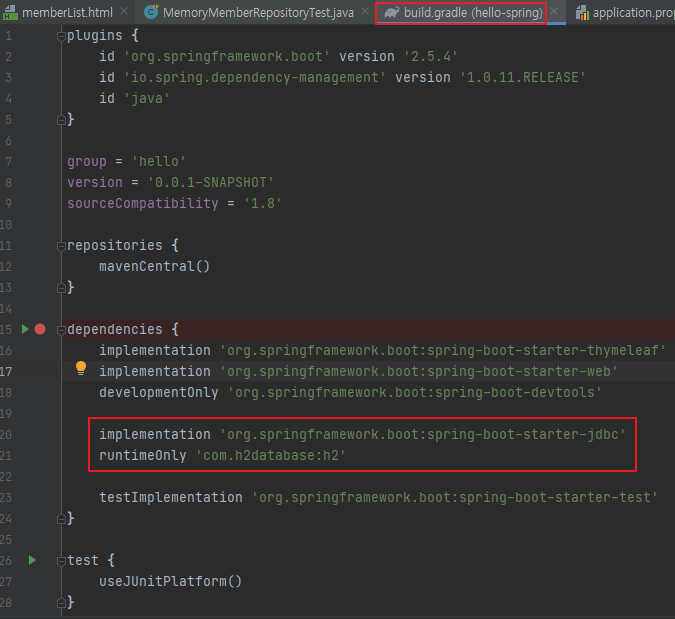The height and width of the screenshot is (619, 675).
Task: Click the gutter line number 2
Action: pos(9,56)
